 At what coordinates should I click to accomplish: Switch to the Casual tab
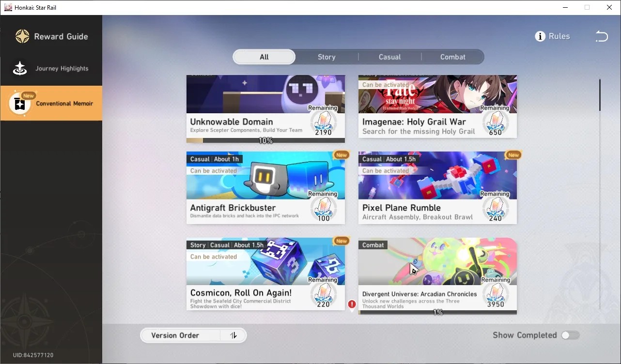[389, 57]
